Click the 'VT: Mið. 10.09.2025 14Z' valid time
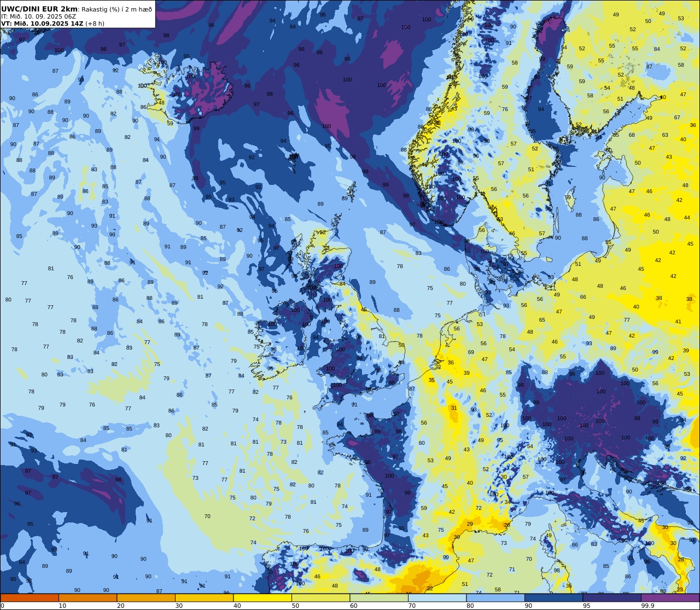Viewport: 700px width, 610px height. pyautogui.click(x=42, y=24)
